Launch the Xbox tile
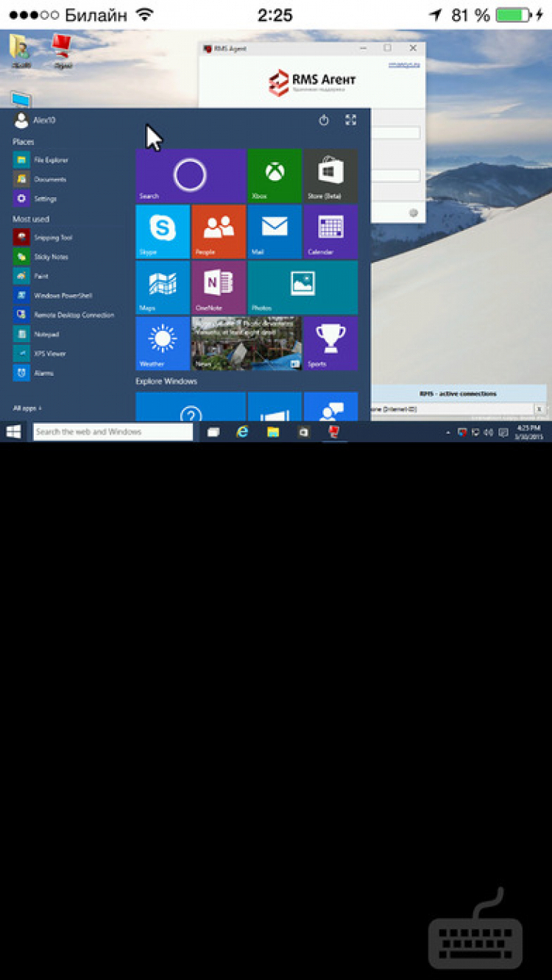This screenshot has height=980, width=552. (x=275, y=176)
